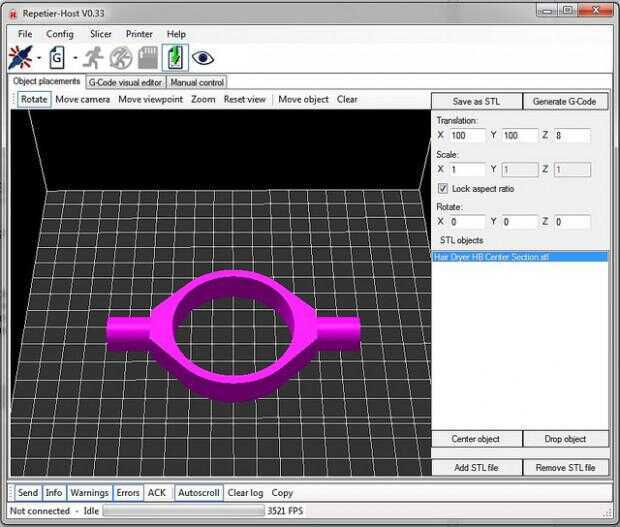The image size is (620, 527).
Task: Click Clear in view toolbar
Action: coord(347,99)
